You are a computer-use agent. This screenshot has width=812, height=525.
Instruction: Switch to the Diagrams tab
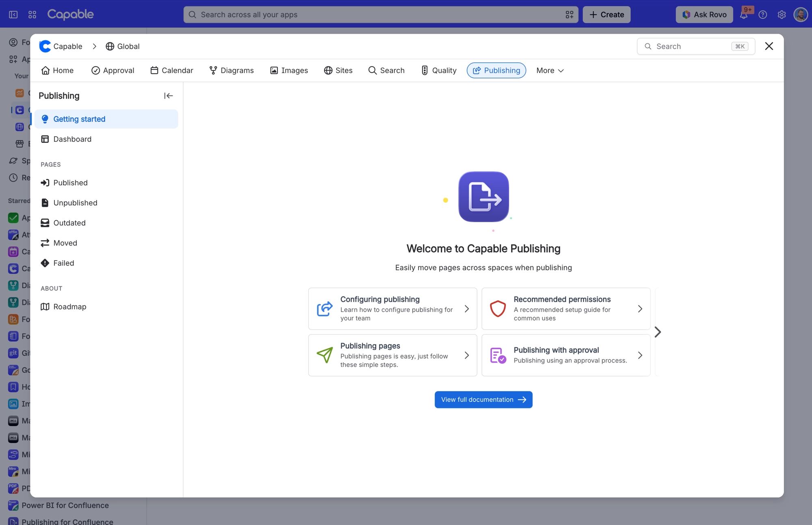231,71
